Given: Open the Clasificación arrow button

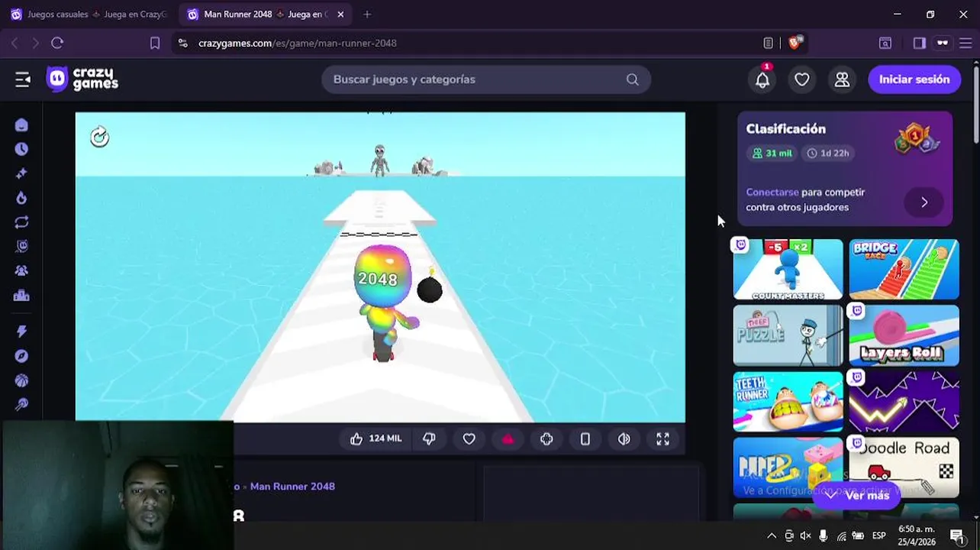Looking at the screenshot, I should click(x=924, y=202).
